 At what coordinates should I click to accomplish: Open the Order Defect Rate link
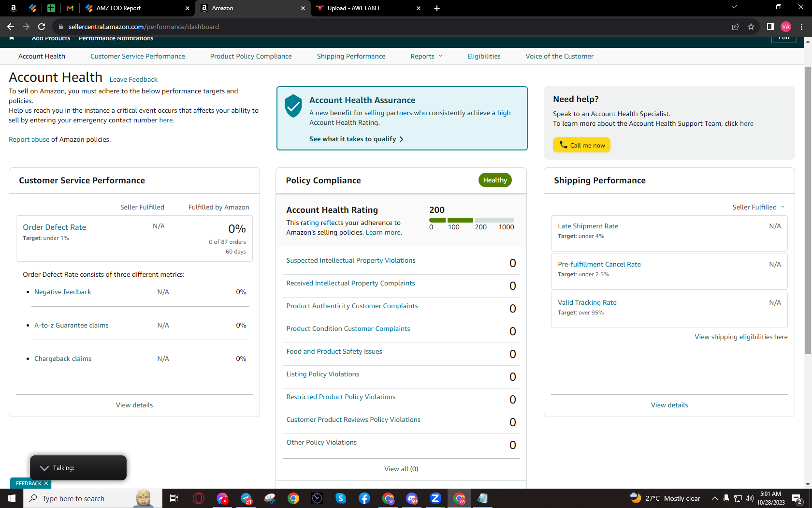(x=55, y=227)
